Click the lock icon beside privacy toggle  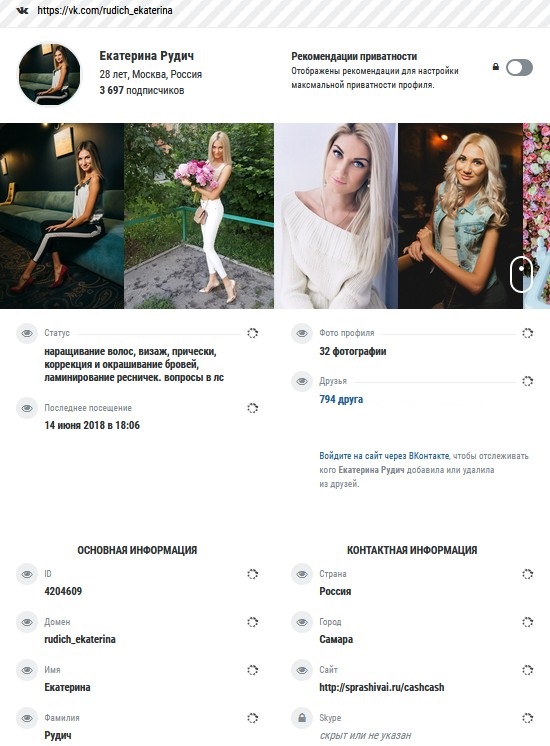point(496,67)
